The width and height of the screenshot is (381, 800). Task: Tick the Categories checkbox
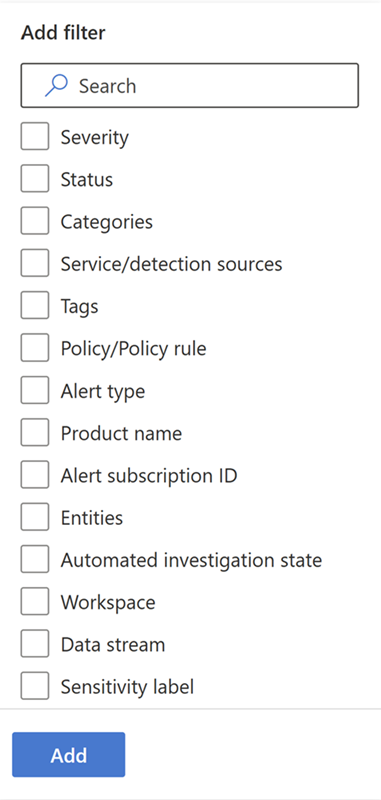[35, 221]
